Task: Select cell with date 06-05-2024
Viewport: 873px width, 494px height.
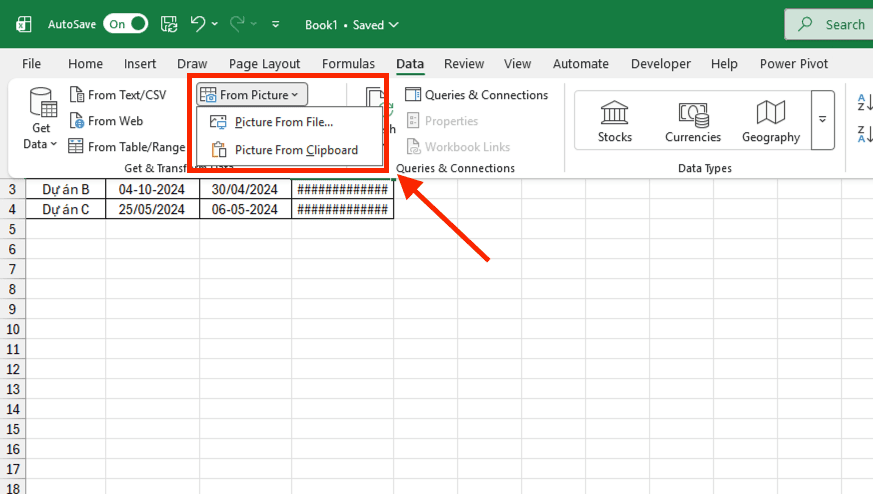Action: pyautogui.click(x=245, y=209)
